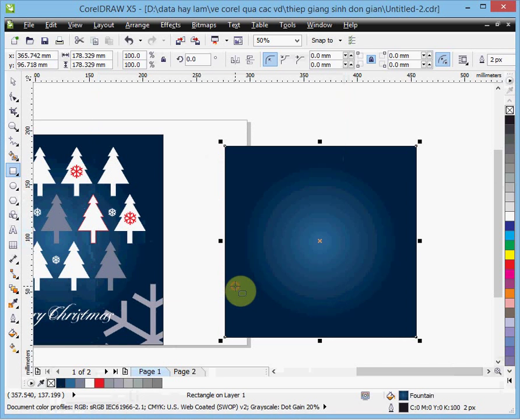Toggle scalloped corner type
Viewport: 520px width, 420px height.
pyautogui.click(x=285, y=60)
